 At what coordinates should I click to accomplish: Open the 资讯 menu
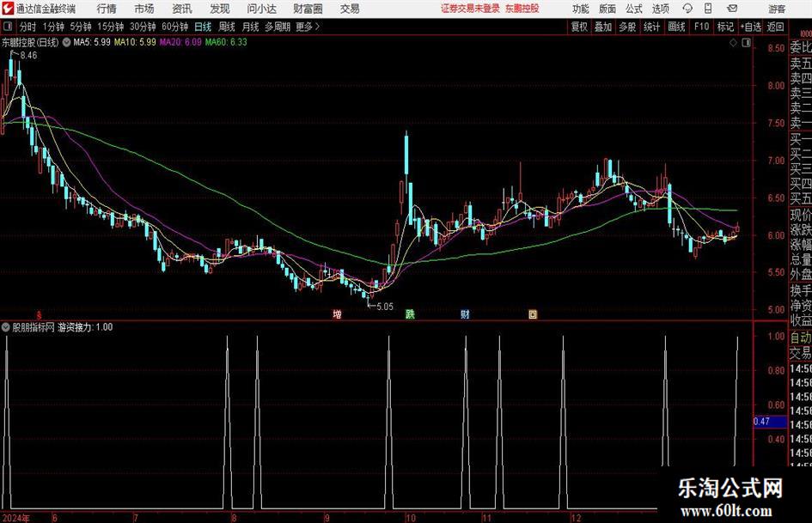(x=182, y=9)
